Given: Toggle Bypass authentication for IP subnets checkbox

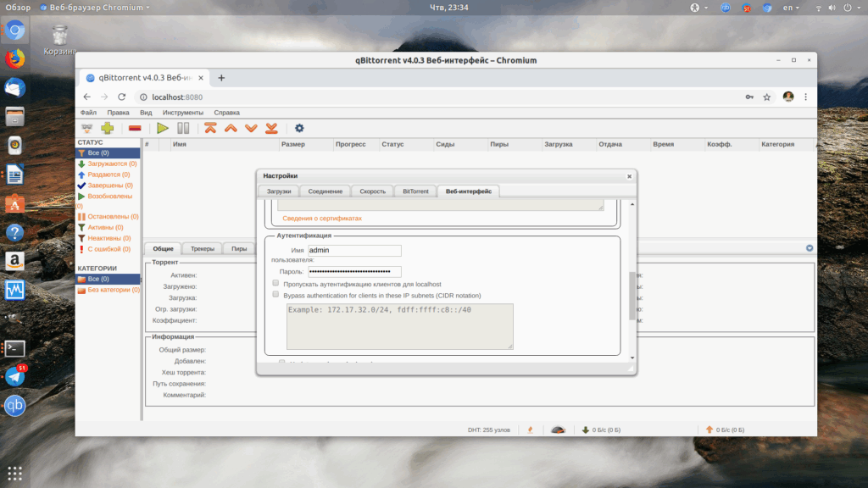Looking at the screenshot, I should pos(275,294).
